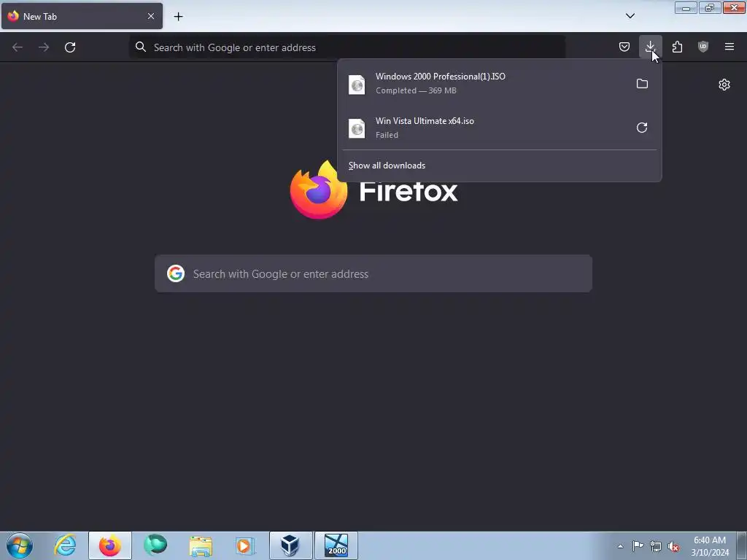Image resolution: width=747 pixels, height=560 pixels.
Task: Close the New Tab tab
Action: point(150,16)
